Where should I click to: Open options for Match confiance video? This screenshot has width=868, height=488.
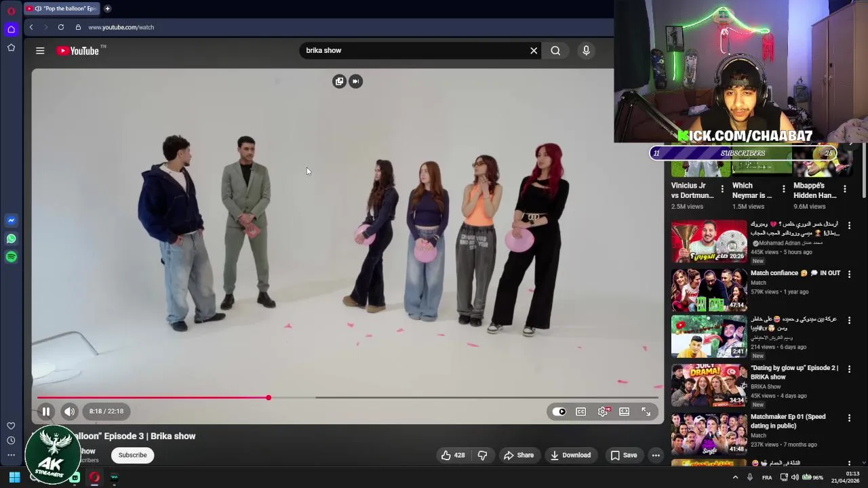tap(849, 273)
